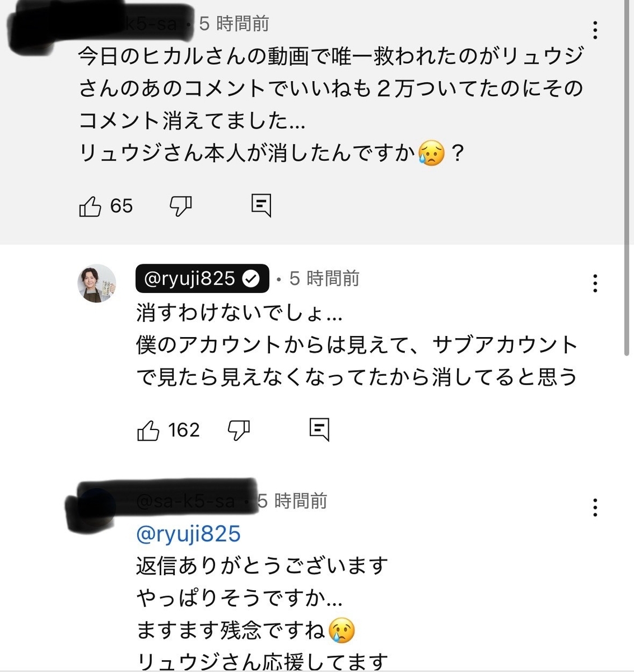Click the 5 時間前 timestamp beside @ryuji825
The width and height of the screenshot is (634, 672).
pos(324,278)
